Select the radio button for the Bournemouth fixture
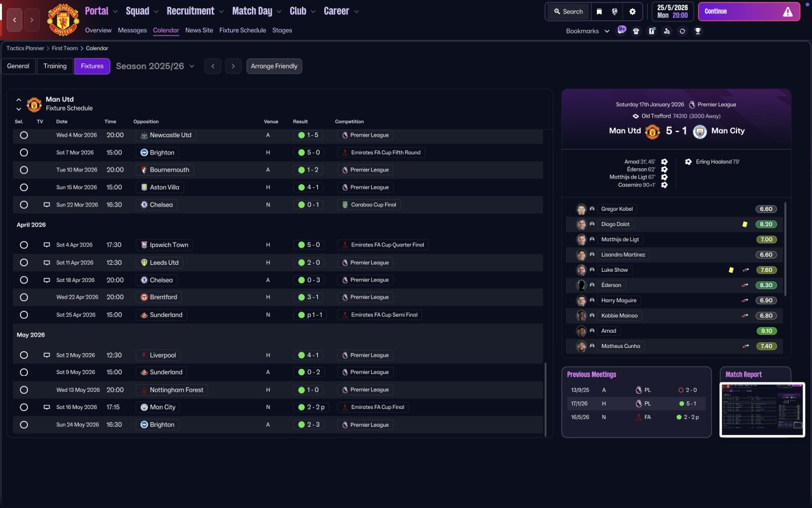The height and width of the screenshot is (508, 812). pos(23,170)
